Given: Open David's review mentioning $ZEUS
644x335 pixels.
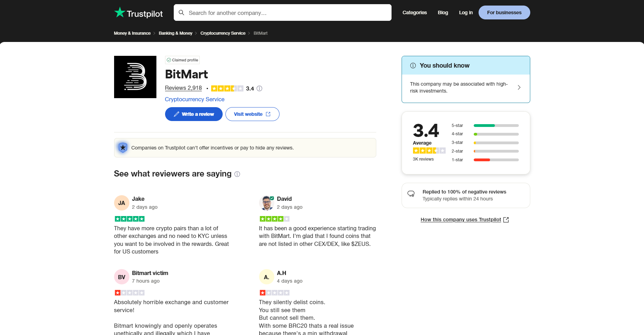Looking at the screenshot, I should 317,236.
